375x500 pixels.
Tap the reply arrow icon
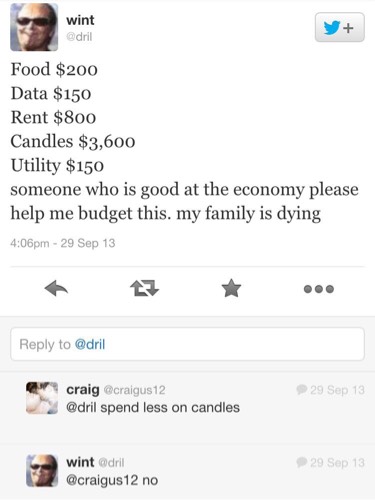coord(56,288)
